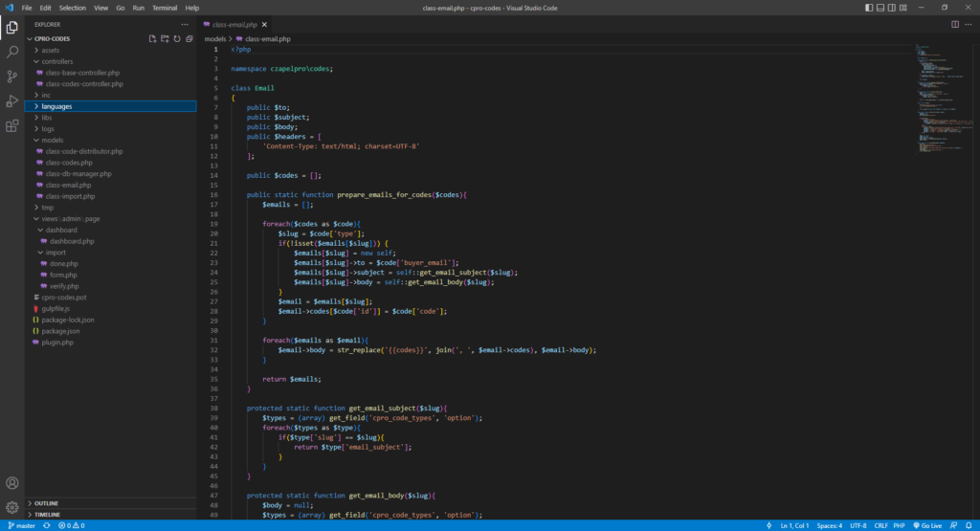Expand the tmp folder
980x531 pixels.
pos(48,208)
